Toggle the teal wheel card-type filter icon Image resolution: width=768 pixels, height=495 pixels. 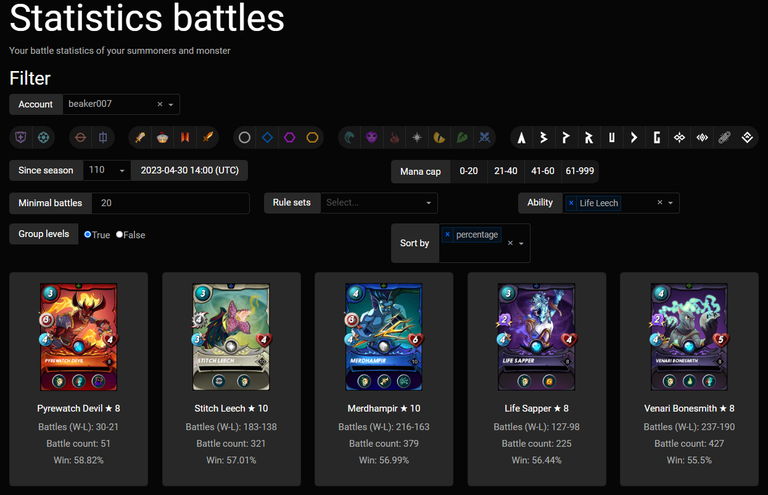coord(44,138)
